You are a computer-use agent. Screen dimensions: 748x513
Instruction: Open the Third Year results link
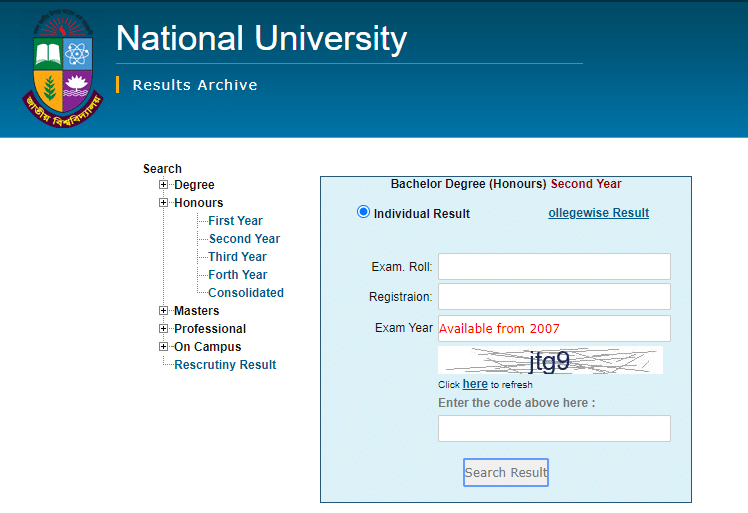[x=238, y=257]
